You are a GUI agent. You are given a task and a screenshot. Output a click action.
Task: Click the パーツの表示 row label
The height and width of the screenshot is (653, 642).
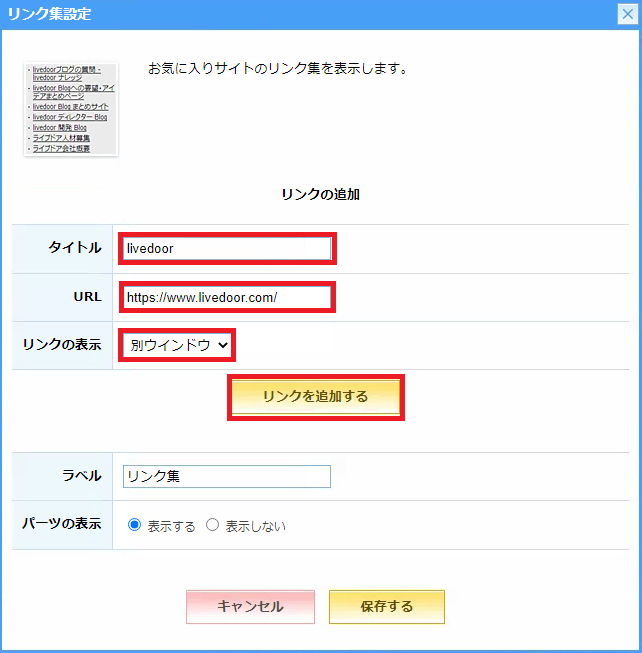(62, 523)
